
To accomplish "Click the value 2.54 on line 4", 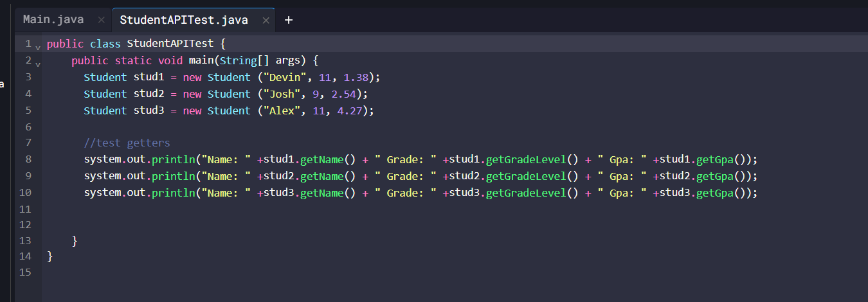I will click(344, 94).
